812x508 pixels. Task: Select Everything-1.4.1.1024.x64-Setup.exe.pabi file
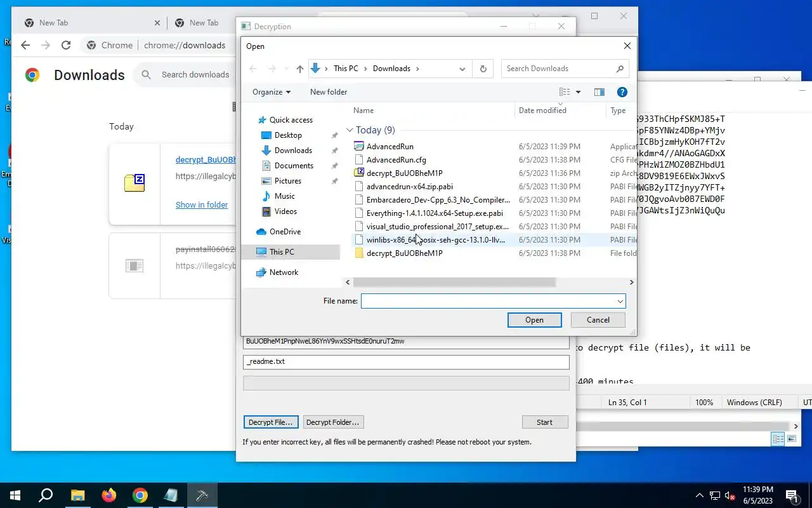pyautogui.click(x=435, y=213)
